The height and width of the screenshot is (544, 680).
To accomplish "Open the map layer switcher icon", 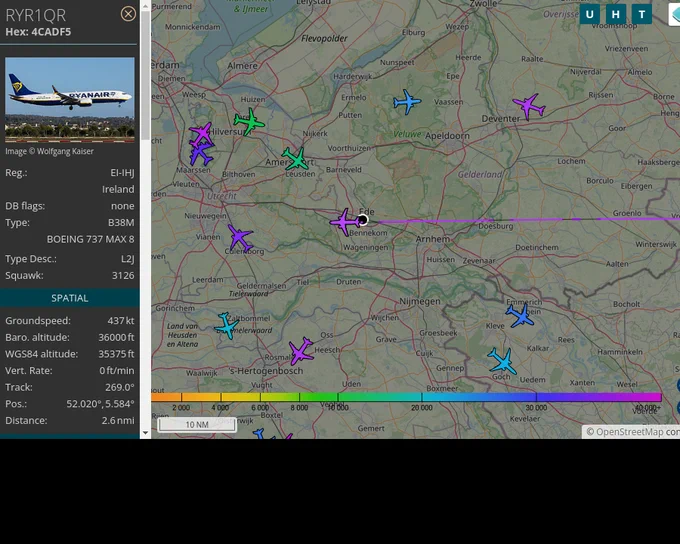I will coord(674,14).
